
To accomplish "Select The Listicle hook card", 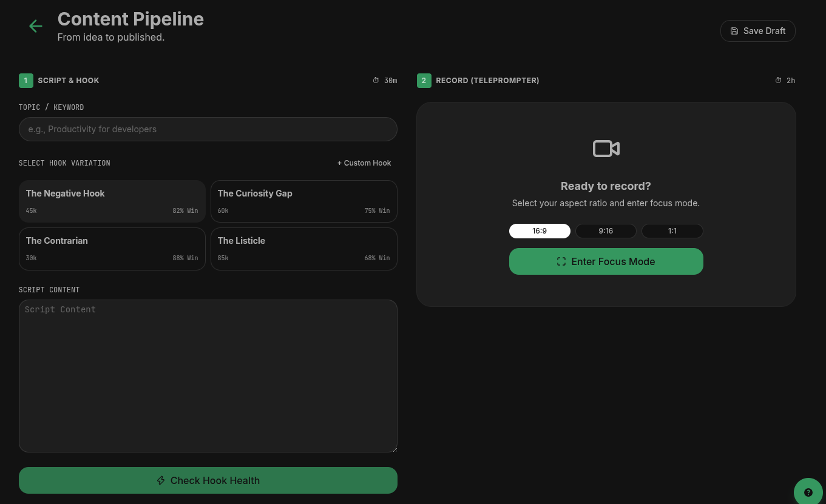I will (x=304, y=249).
